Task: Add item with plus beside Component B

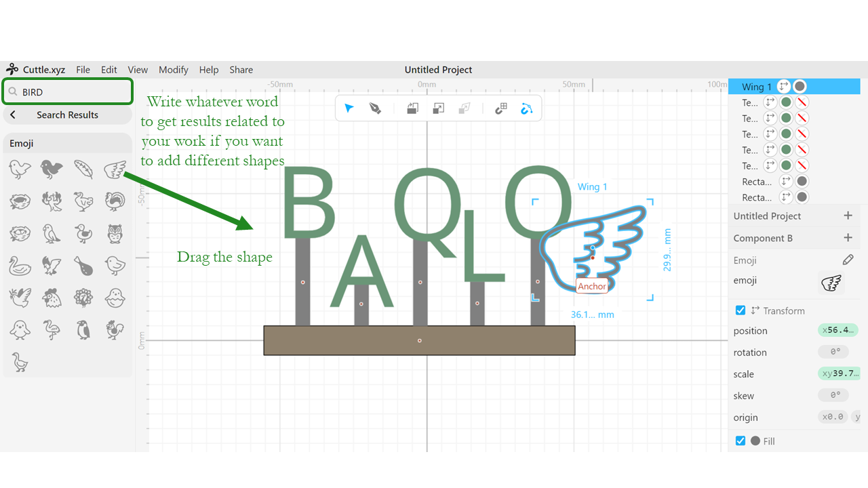Action: tap(848, 238)
